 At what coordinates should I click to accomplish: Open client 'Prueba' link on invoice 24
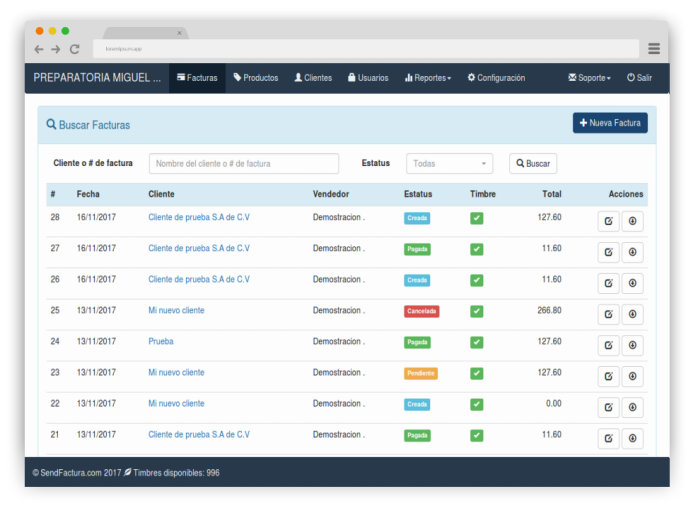click(x=161, y=342)
